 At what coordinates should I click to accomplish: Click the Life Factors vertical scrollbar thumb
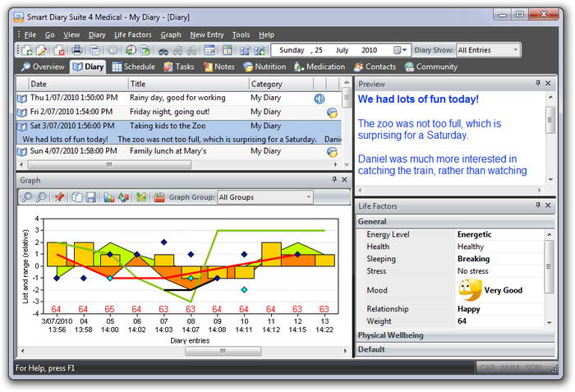point(549,266)
